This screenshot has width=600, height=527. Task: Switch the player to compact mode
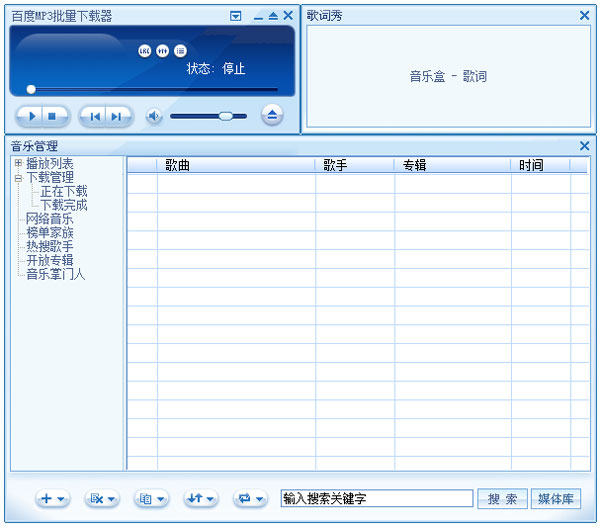point(273,16)
